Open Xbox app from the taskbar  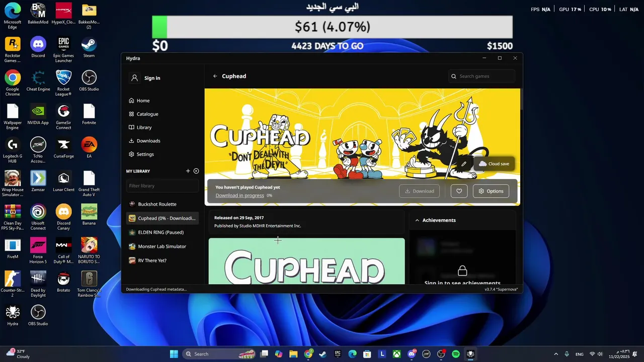(x=397, y=354)
